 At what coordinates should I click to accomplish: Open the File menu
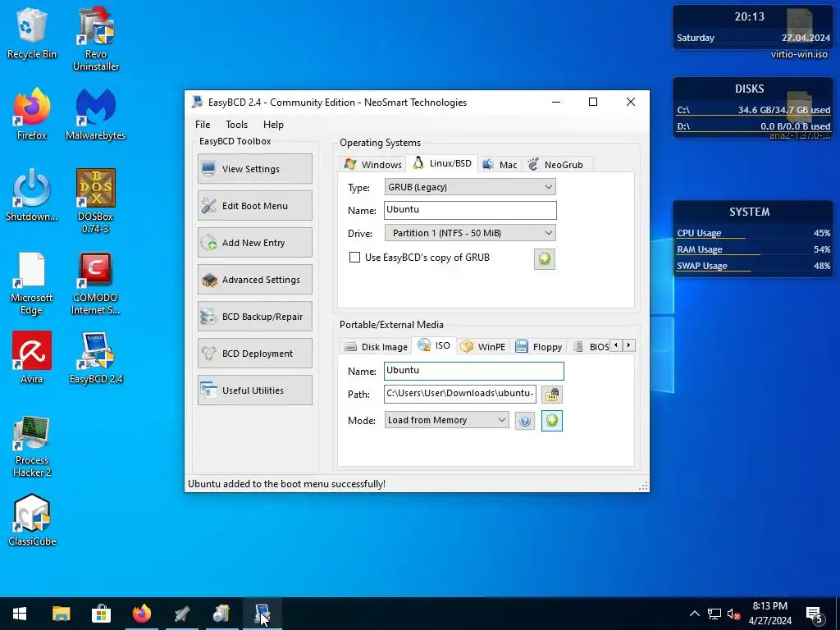(203, 125)
